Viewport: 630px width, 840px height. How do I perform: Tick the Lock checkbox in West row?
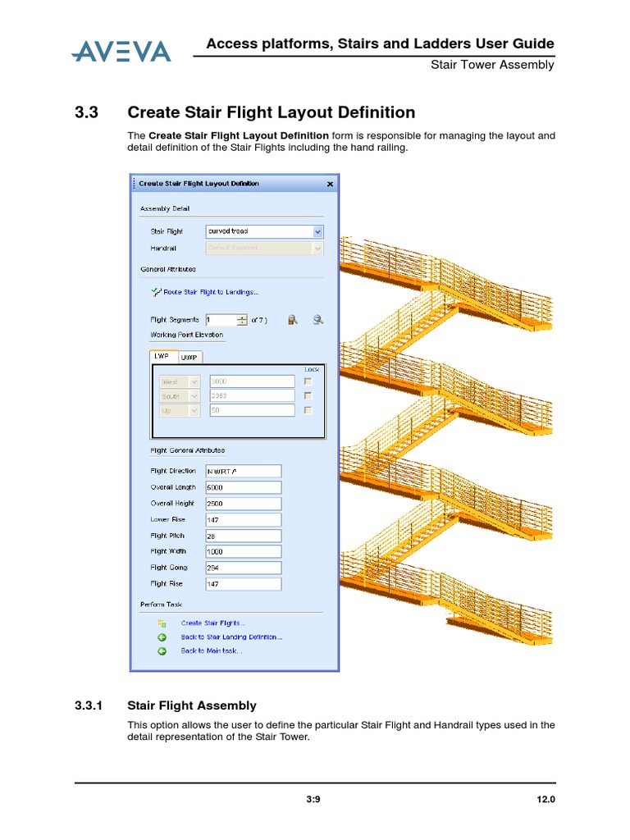[x=308, y=381]
